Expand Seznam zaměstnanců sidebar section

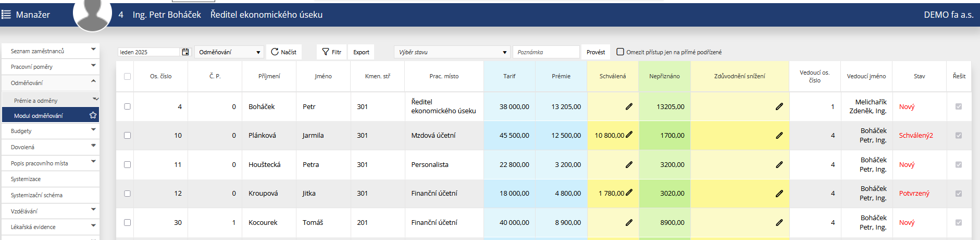pos(93,50)
